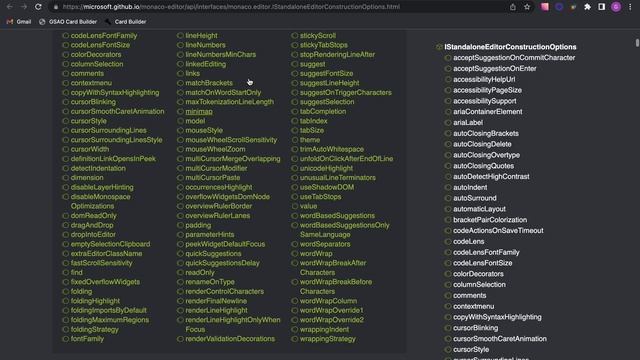Select autoDetectHighContrast in the sidebar
The image size is (640, 360).
pos(491,177)
